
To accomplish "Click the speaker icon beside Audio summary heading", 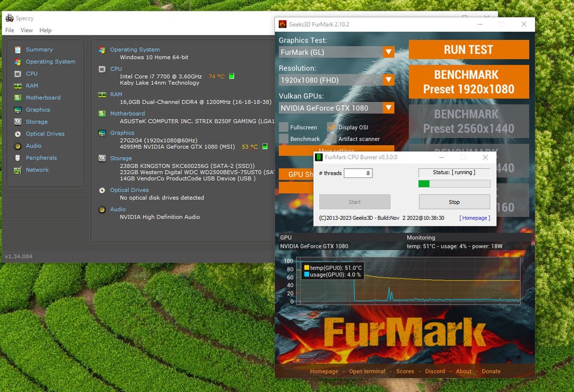I will [102, 210].
